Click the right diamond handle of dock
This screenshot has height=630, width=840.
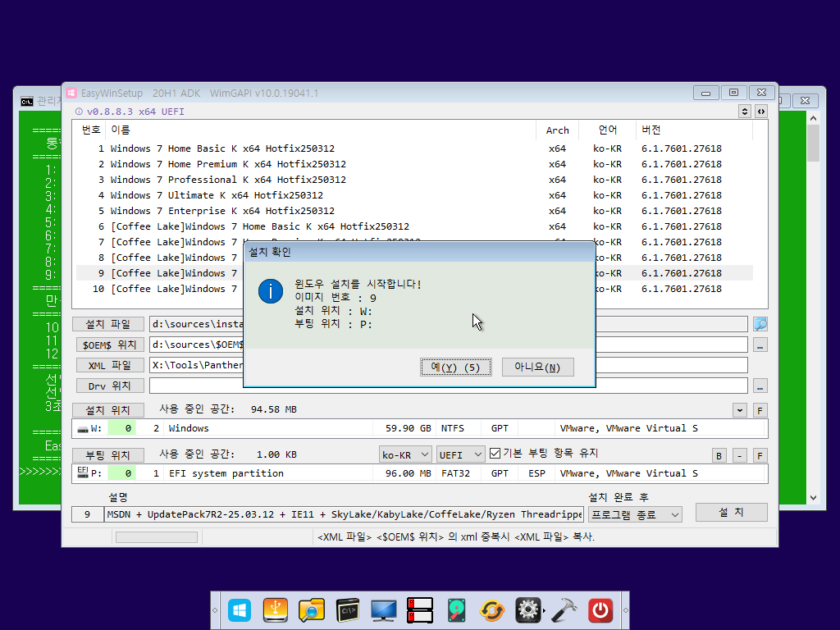[625, 610]
